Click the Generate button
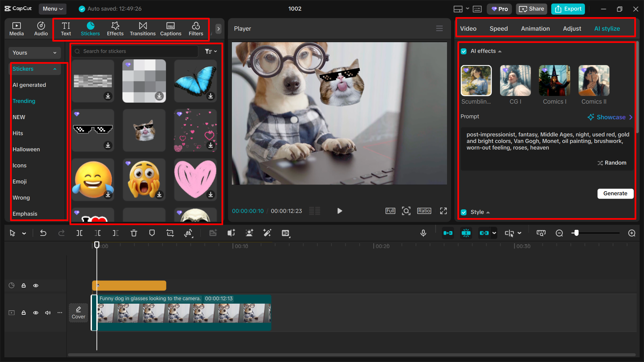Image resolution: width=644 pixels, height=362 pixels. 615,194
